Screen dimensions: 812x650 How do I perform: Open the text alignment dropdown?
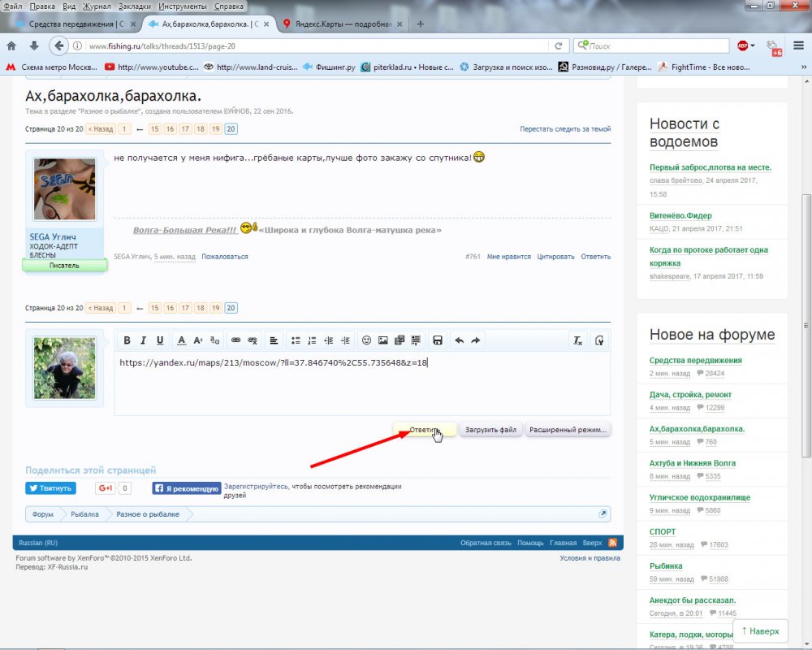(x=274, y=340)
